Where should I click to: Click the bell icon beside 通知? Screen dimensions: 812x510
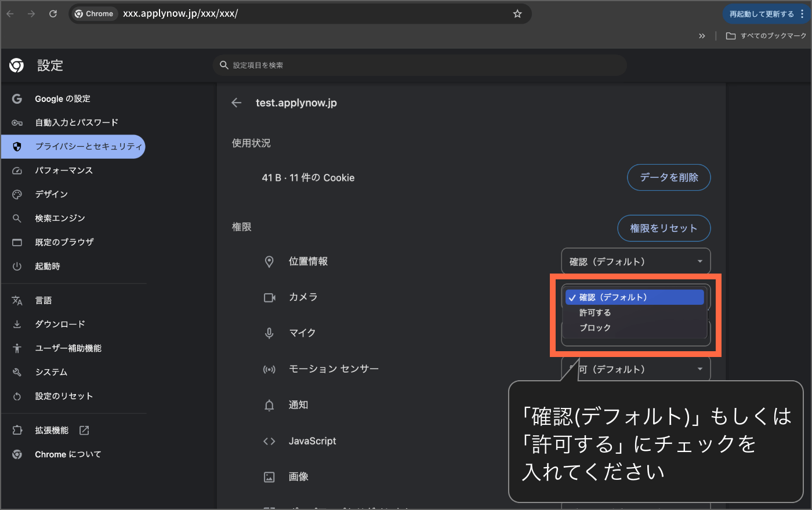click(x=269, y=405)
